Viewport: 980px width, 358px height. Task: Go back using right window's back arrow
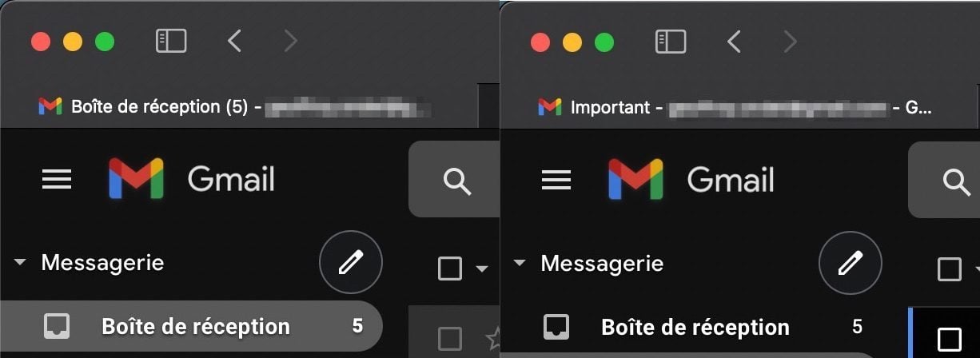733,41
